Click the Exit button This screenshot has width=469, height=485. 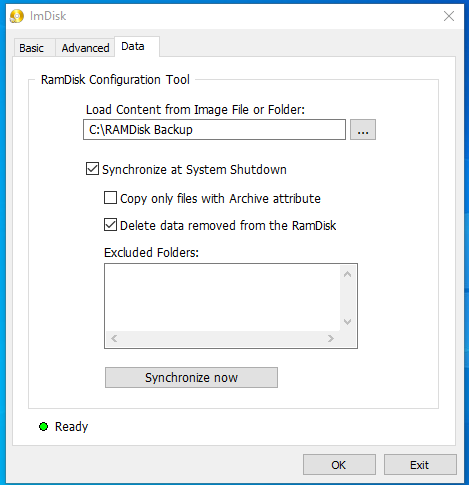[420, 465]
